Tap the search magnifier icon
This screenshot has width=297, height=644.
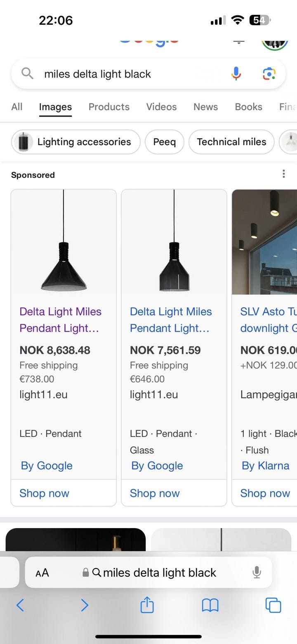pos(27,74)
